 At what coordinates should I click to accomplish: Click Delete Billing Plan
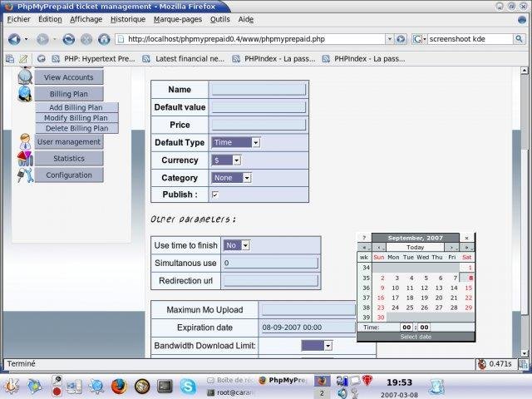click(x=77, y=128)
